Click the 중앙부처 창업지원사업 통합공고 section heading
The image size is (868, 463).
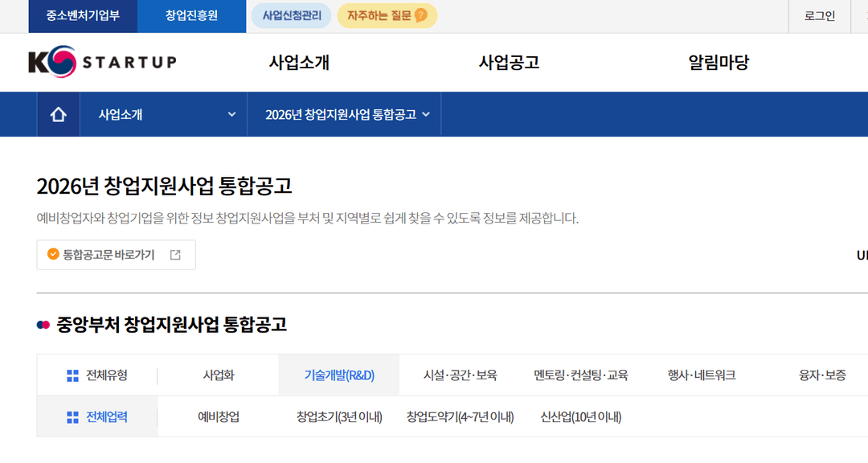tap(172, 325)
